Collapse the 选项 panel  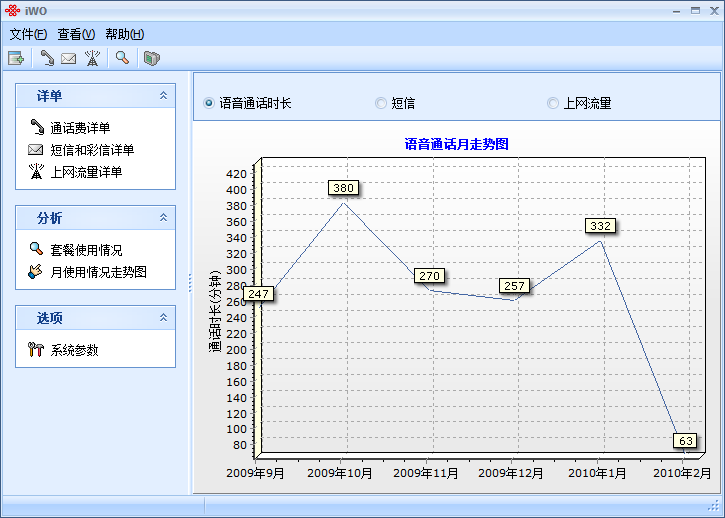163,317
